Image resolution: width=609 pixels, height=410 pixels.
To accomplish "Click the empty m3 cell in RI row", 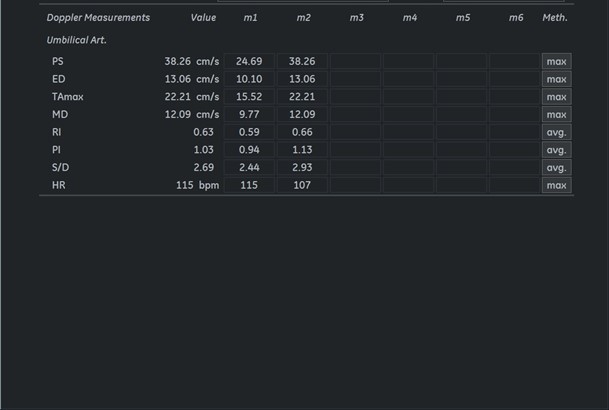I will click(x=355, y=132).
